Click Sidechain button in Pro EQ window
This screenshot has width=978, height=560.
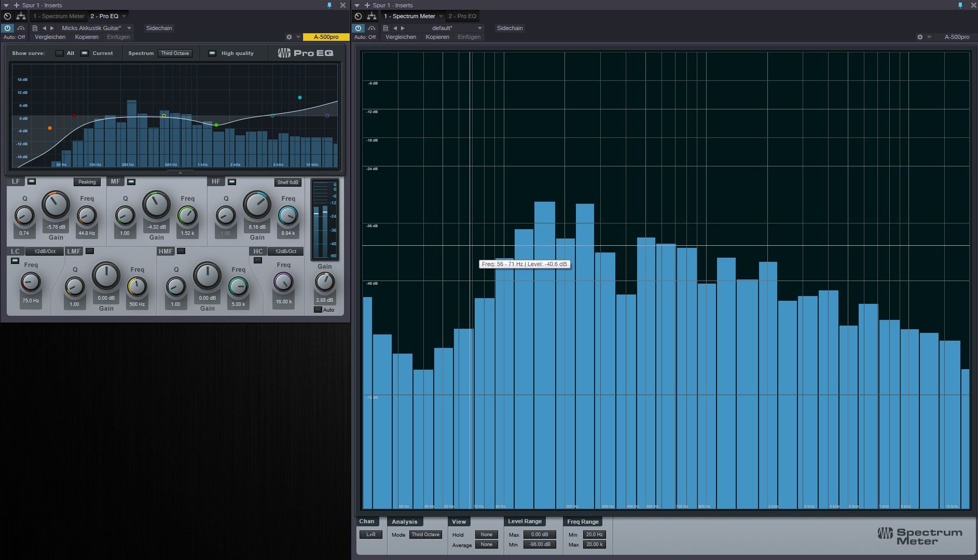click(x=159, y=28)
